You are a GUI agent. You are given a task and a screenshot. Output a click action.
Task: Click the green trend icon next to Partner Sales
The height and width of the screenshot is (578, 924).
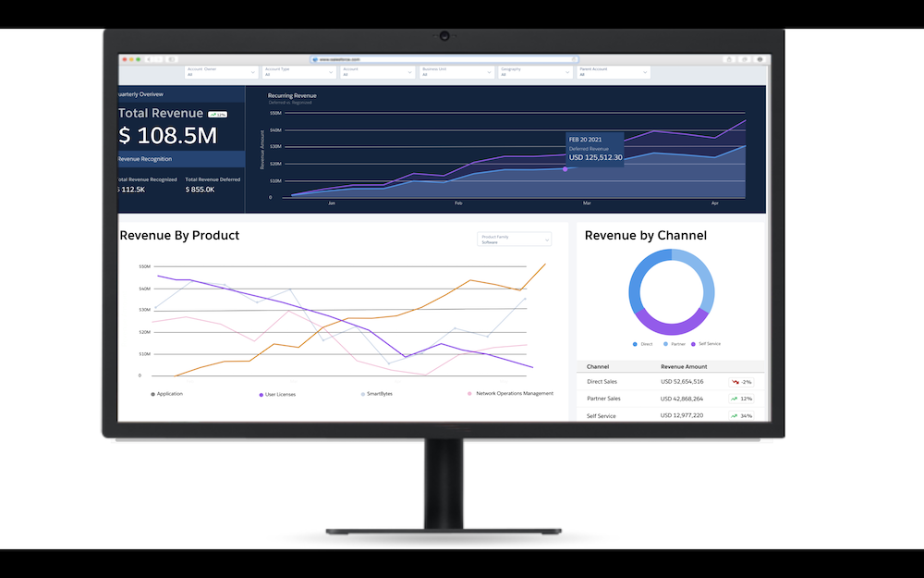(x=735, y=399)
